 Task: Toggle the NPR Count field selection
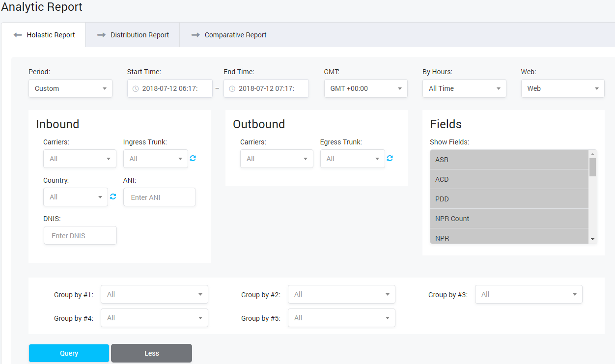click(x=509, y=218)
